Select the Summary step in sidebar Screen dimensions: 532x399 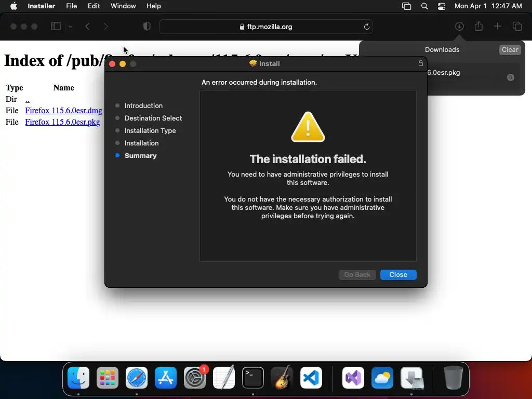coord(140,156)
